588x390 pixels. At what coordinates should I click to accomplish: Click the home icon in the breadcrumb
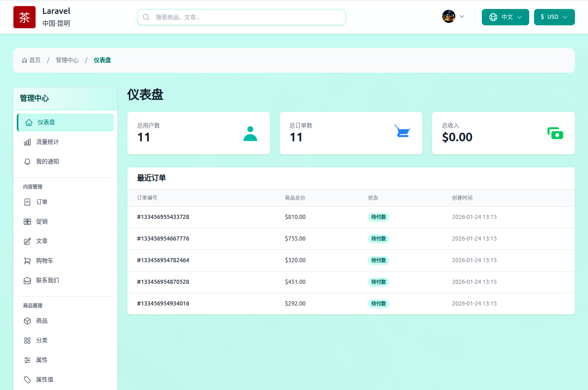coord(24,60)
